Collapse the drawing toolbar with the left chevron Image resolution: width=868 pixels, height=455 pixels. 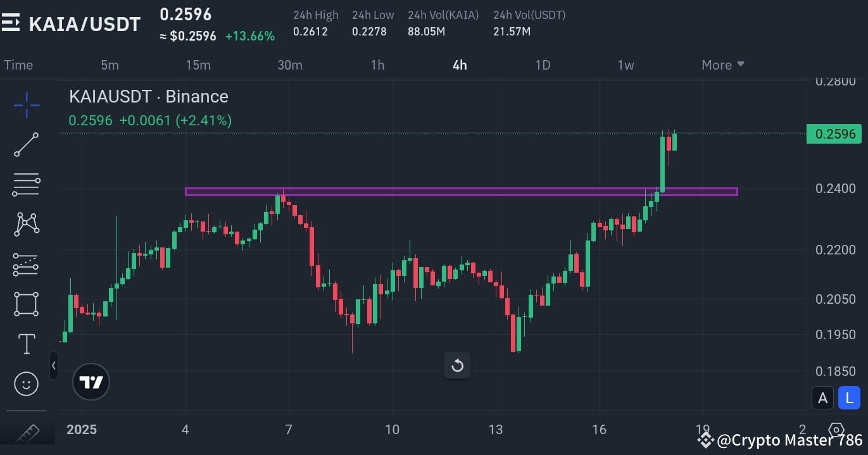tap(54, 365)
